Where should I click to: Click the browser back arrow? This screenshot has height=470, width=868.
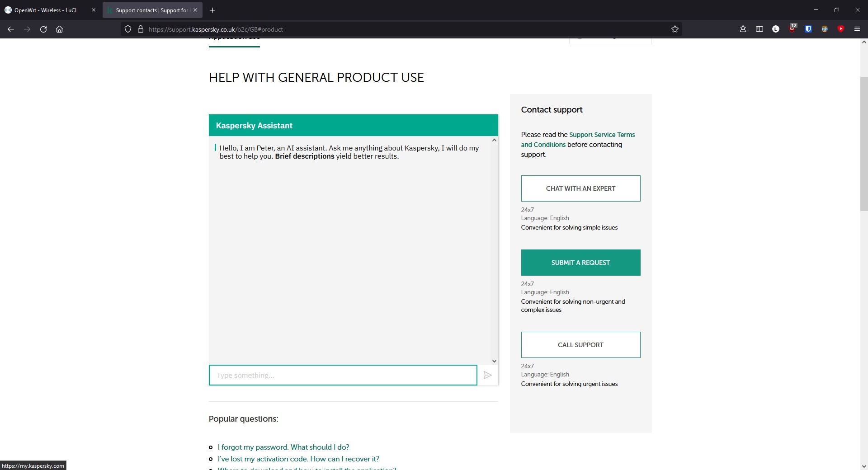coord(11,29)
